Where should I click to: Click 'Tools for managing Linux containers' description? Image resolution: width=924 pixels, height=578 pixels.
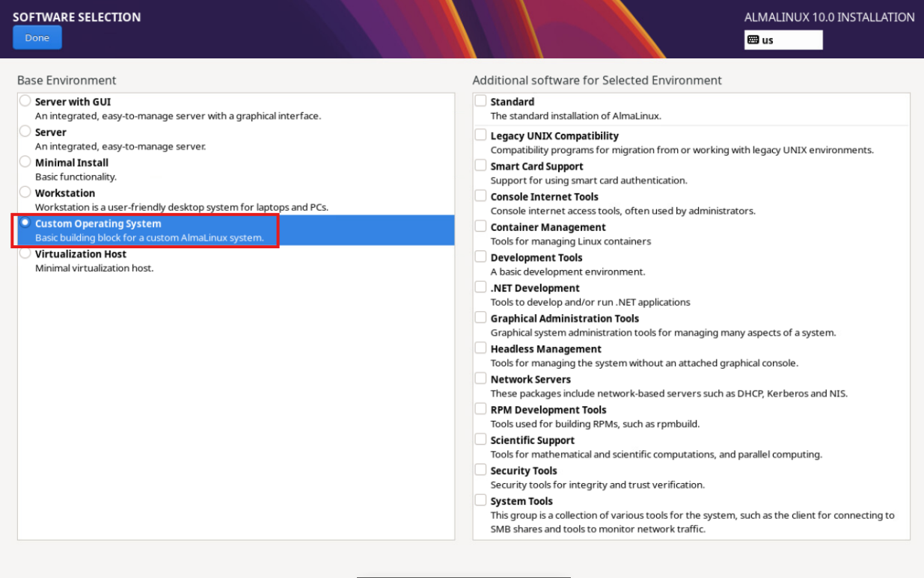tap(571, 242)
